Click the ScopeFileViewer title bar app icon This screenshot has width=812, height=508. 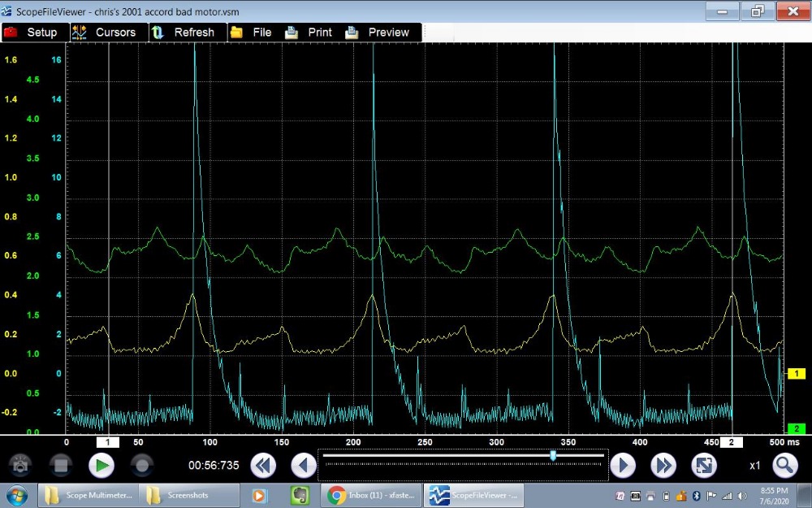tap(6, 11)
